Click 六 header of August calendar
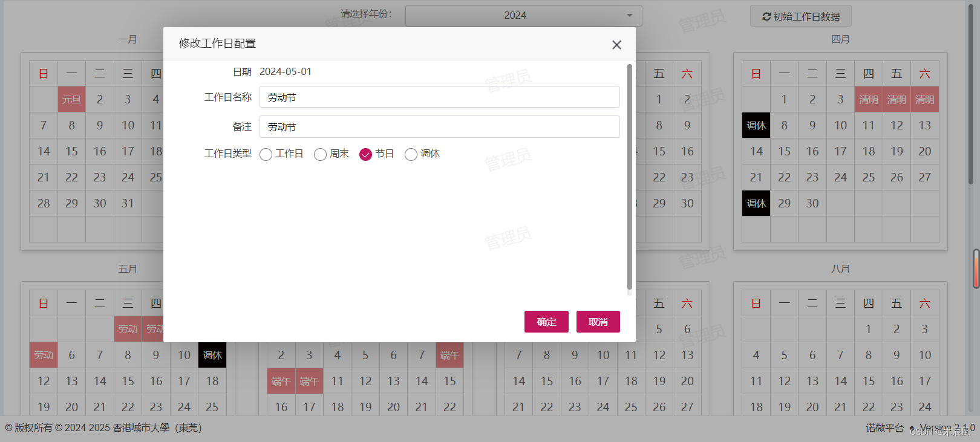 [925, 304]
